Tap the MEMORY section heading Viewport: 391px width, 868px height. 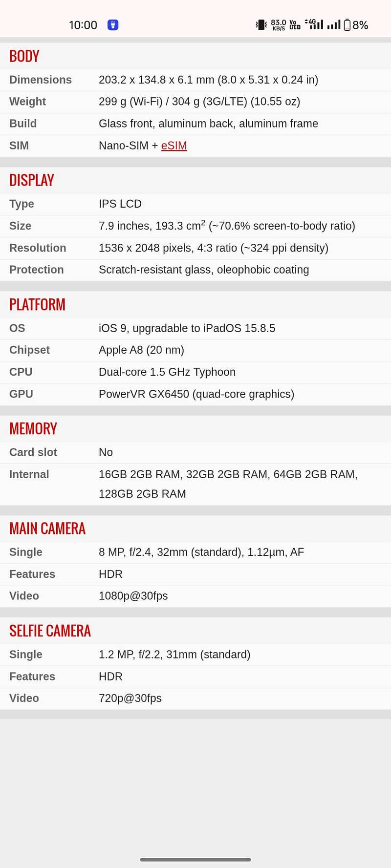tap(33, 429)
